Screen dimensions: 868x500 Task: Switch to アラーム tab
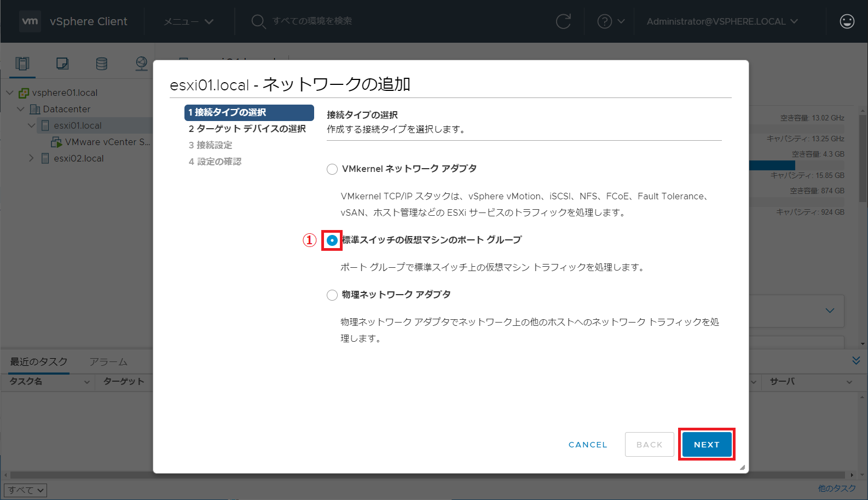pos(108,362)
